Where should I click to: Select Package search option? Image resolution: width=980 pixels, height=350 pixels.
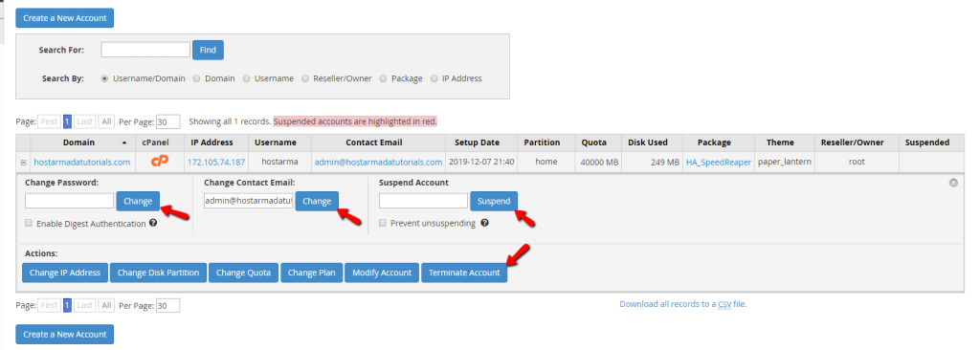click(383, 78)
